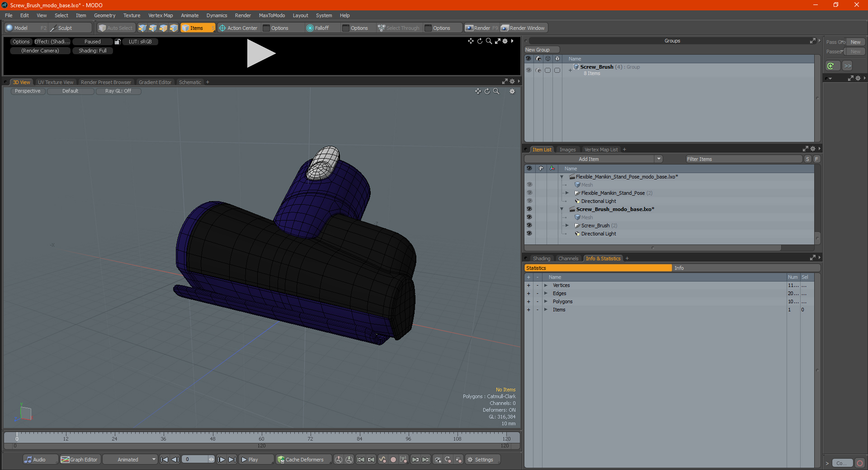This screenshot has height=470, width=868.
Task: Click the Render F9 button
Action: point(482,28)
